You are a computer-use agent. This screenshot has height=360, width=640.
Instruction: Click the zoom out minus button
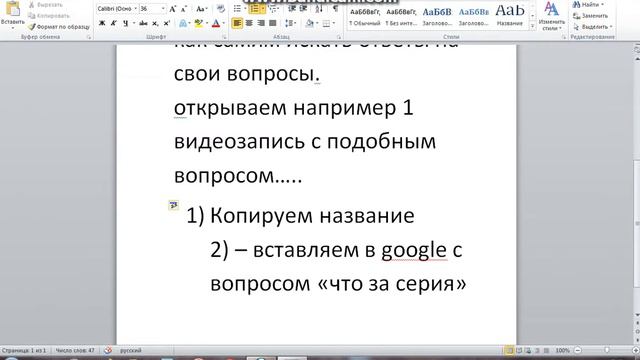pos(578,350)
